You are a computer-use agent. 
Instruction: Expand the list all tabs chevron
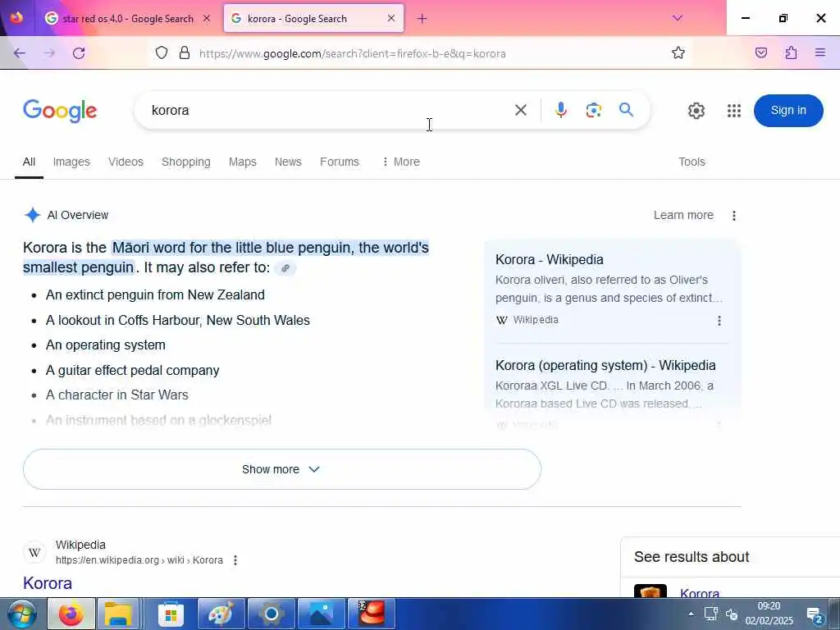pyautogui.click(x=677, y=18)
